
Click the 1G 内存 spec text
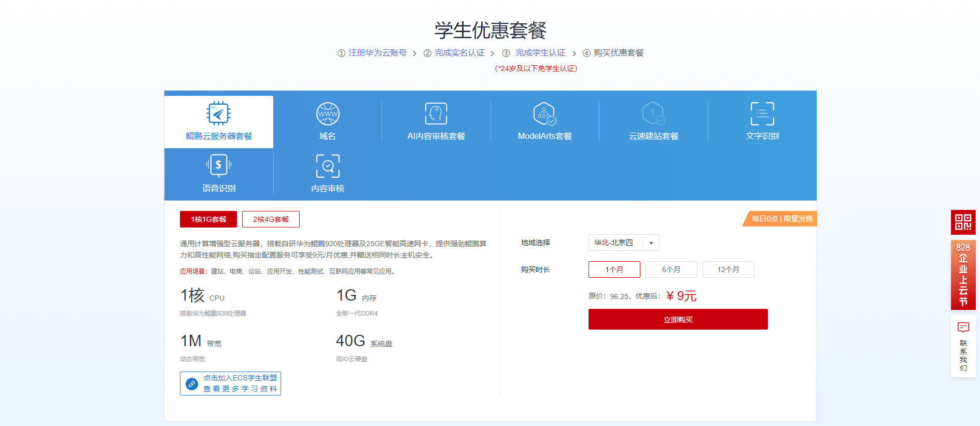[x=356, y=295]
